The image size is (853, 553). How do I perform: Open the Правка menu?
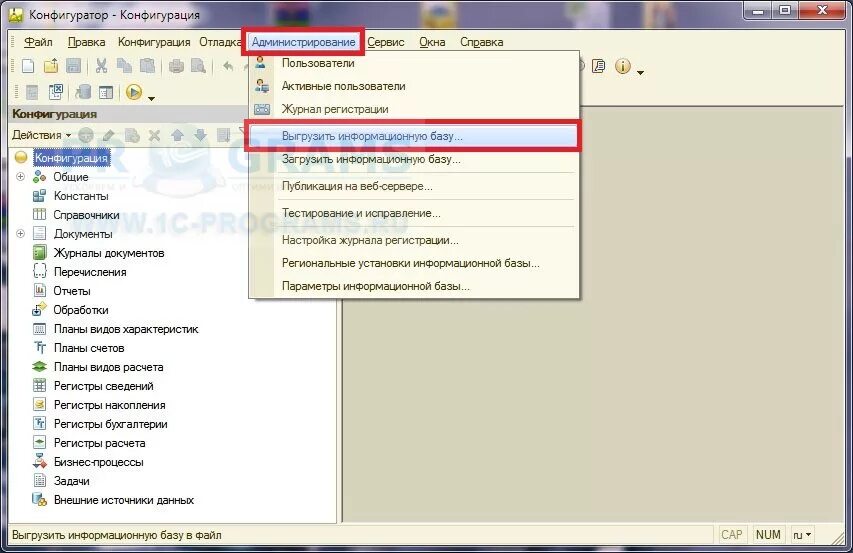point(86,42)
